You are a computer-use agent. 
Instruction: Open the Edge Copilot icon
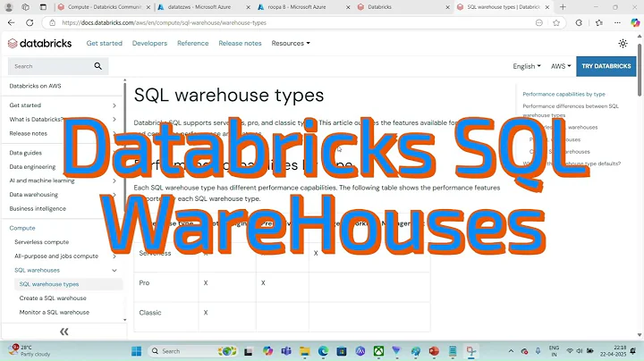634,23
